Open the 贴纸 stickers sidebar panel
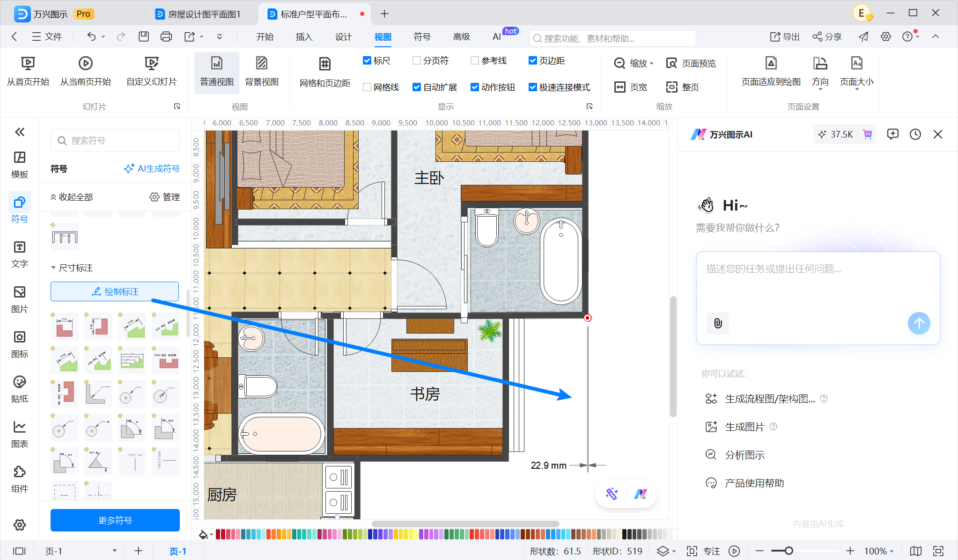 click(19, 389)
